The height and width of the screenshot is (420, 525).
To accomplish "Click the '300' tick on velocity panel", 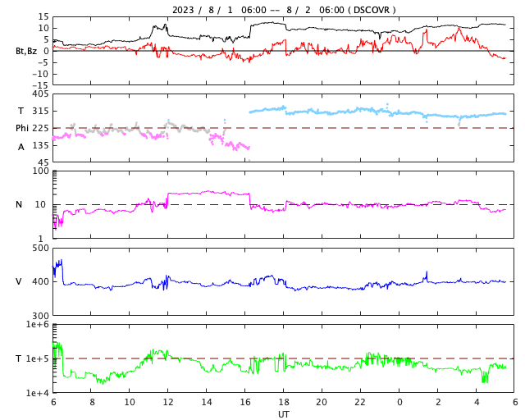I will click(40, 316).
